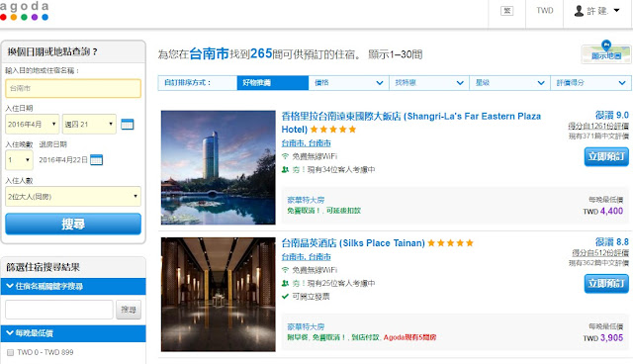This screenshot has height=364, width=633.
Task: Collapse the 住宿名稱關鍵字搜尋 filter section
Action: [x=73, y=286]
